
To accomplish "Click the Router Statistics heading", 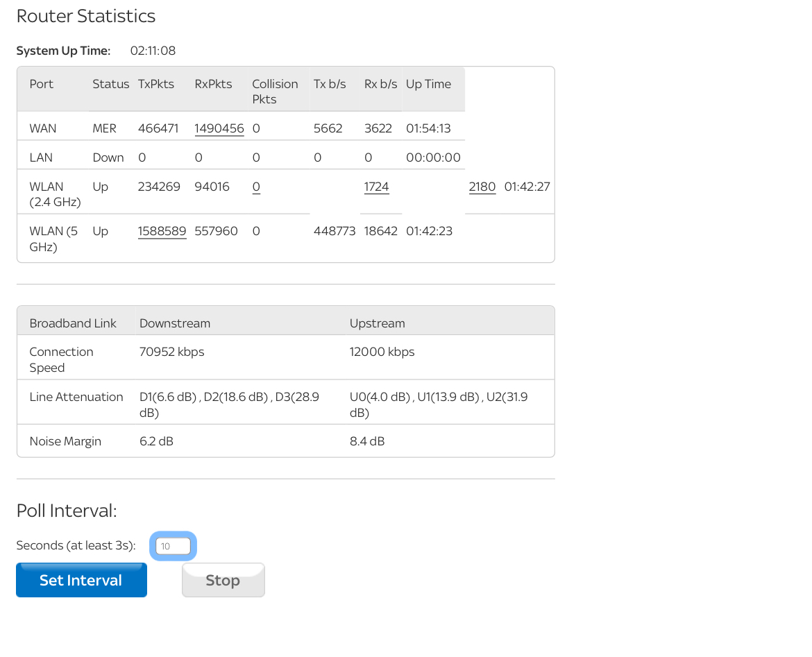I will pyautogui.click(x=86, y=16).
